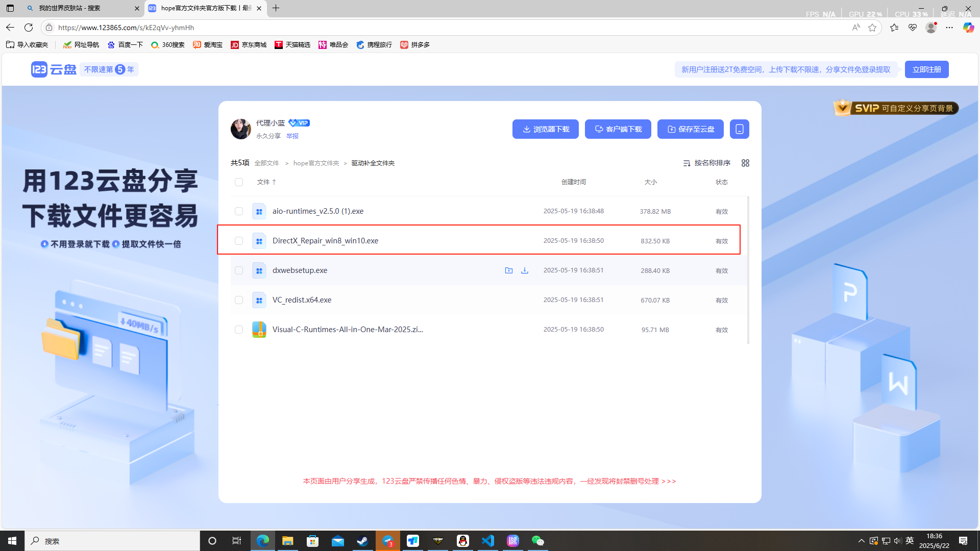The image size is (980, 551).
Task: Open browser settings ellipsis menu
Action: pyautogui.click(x=949, y=28)
